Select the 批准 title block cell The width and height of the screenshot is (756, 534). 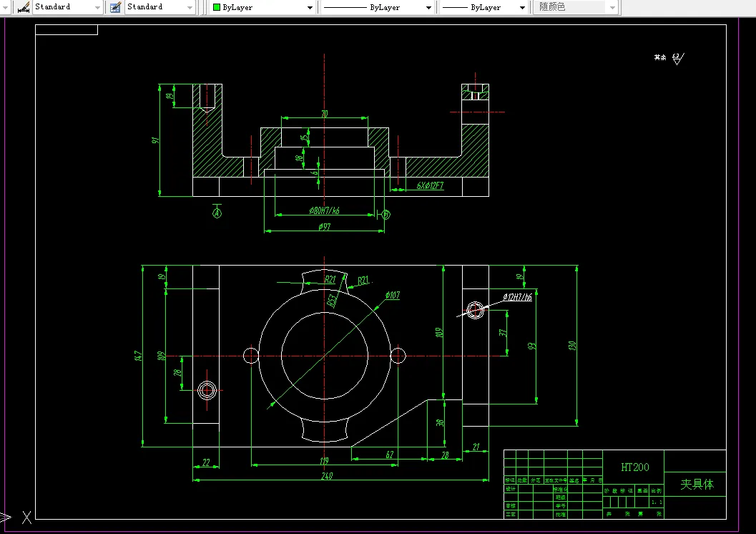coord(561,514)
